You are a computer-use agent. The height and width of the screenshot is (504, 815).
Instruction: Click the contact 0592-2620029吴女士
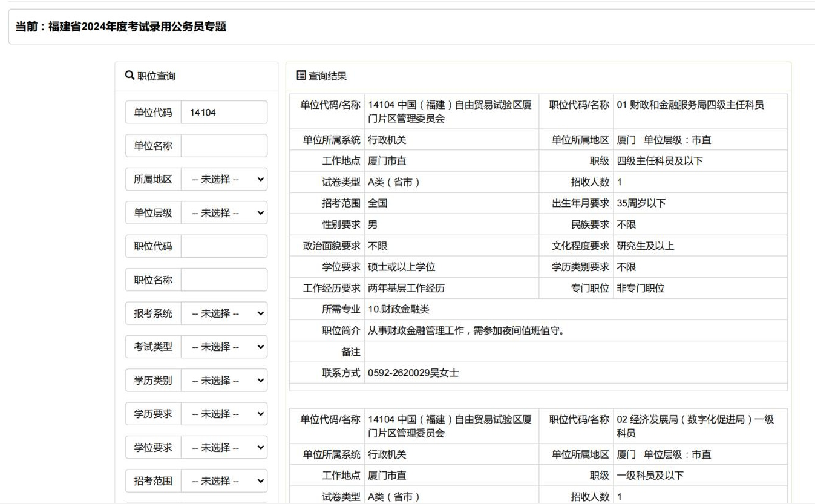click(413, 373)
